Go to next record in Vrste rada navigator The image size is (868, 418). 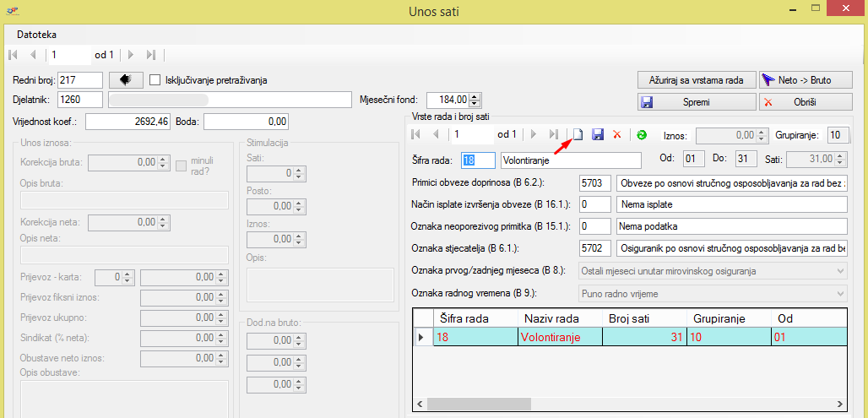pyautogui.click(x=533, y=134)
